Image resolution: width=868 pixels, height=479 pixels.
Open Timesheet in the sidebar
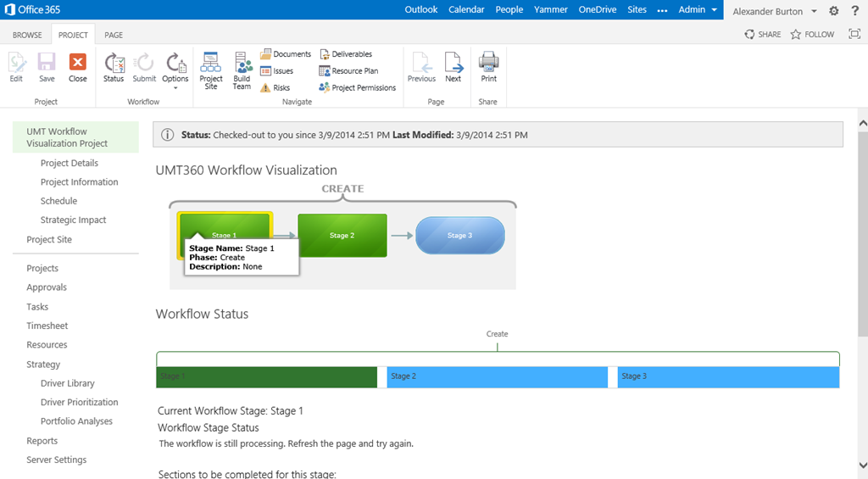tap(47, 326)
